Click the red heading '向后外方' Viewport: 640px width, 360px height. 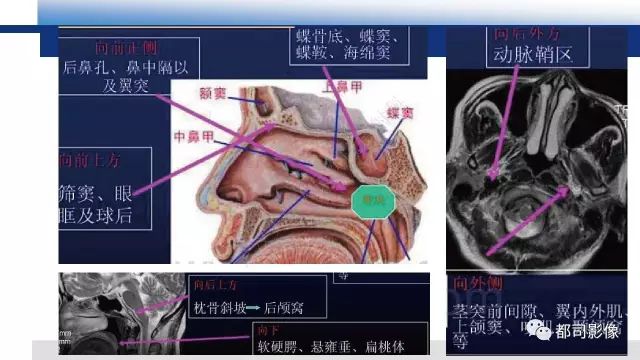[x=526, y=34]
